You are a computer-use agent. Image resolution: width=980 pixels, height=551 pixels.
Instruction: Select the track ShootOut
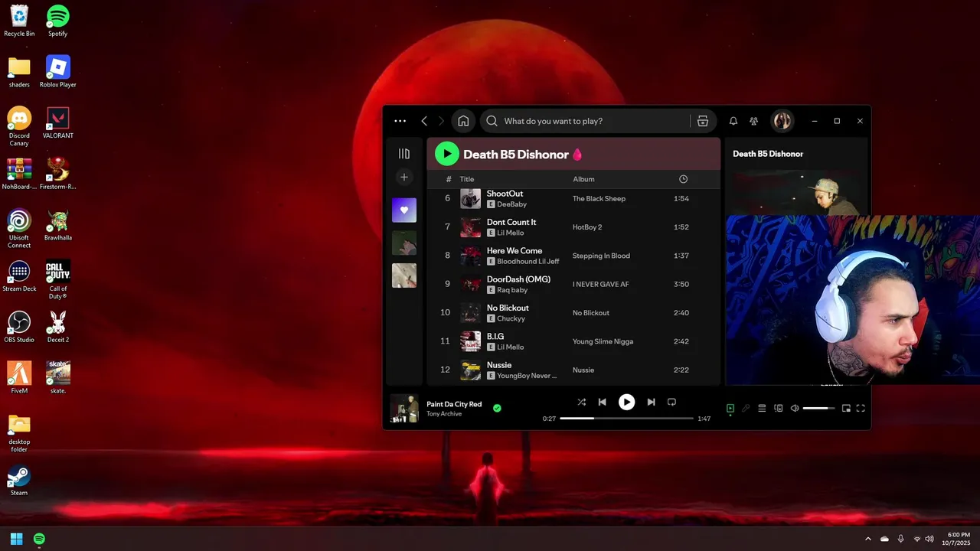[x=505, y=194]
